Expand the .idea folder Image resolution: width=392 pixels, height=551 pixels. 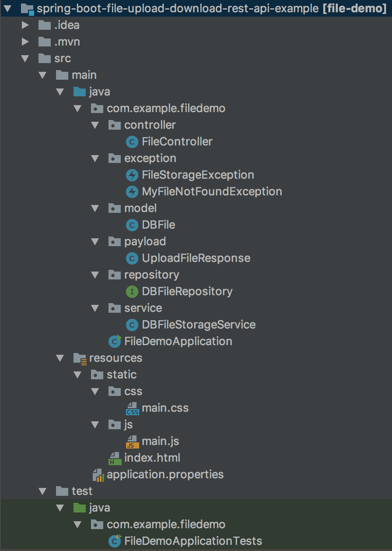25,25
